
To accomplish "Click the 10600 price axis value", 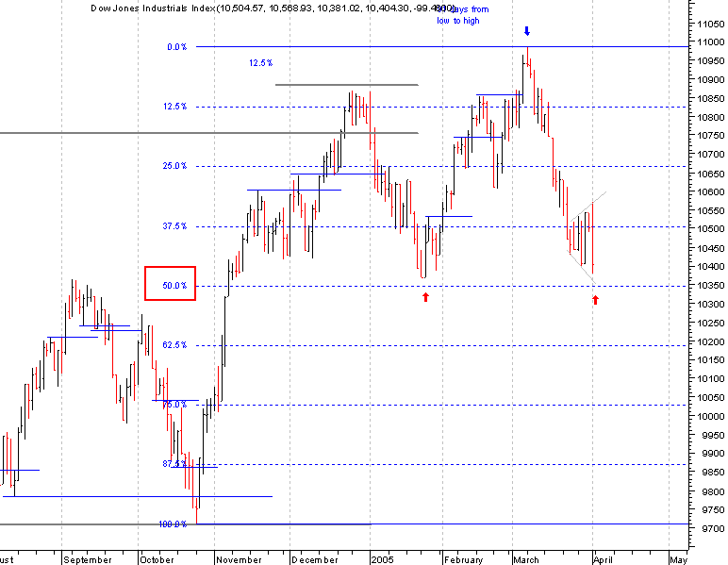I will coord(710,192).
